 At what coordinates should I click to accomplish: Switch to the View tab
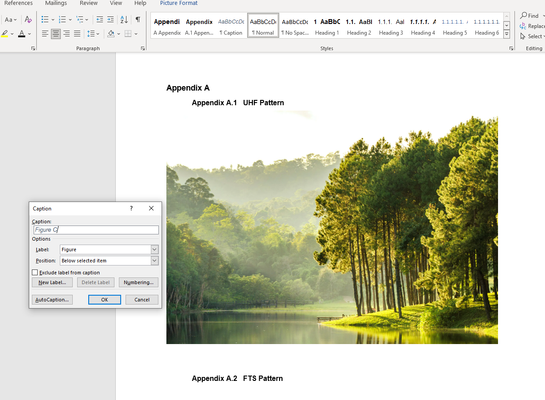116,3
